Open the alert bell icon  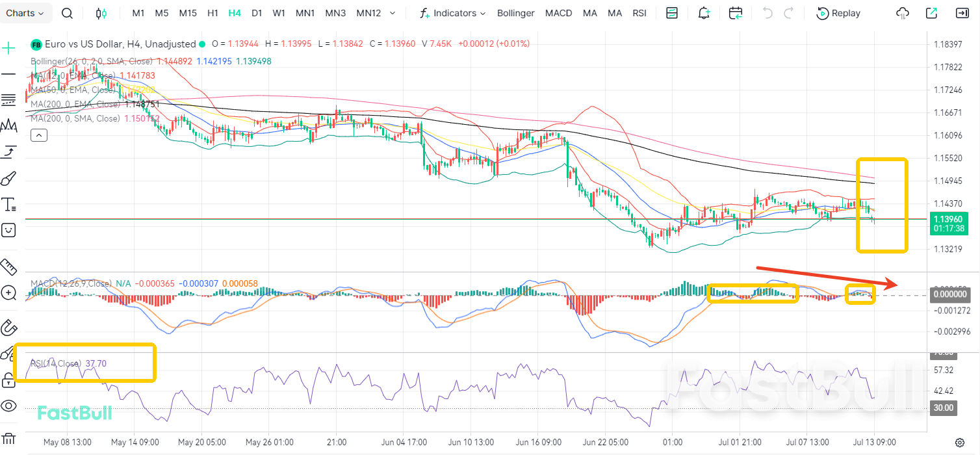click(704, 13)
